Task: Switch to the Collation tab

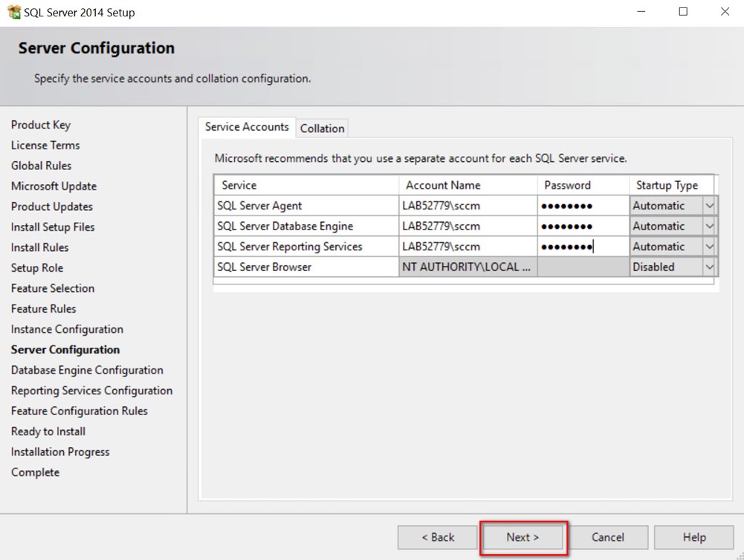Action: tap(322, 128)
